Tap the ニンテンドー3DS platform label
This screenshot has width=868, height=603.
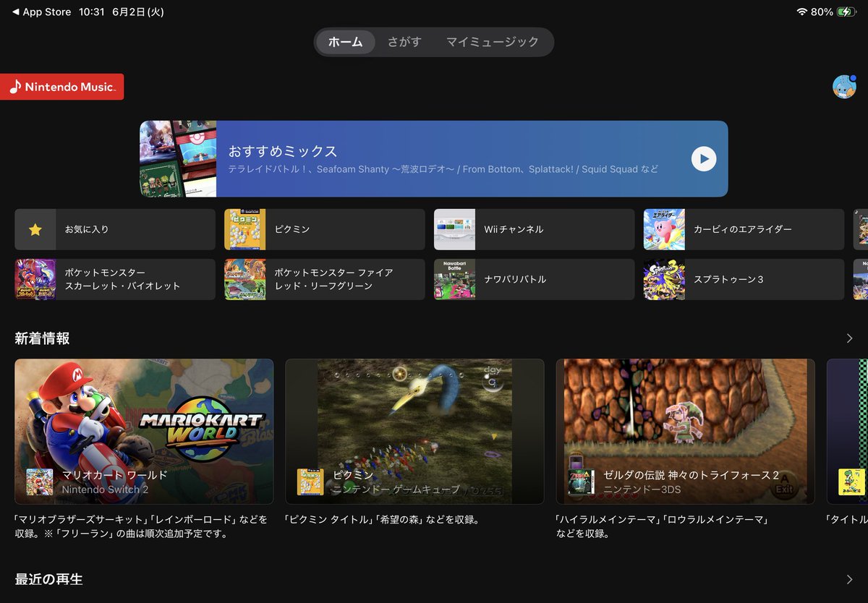coord(642,489)
